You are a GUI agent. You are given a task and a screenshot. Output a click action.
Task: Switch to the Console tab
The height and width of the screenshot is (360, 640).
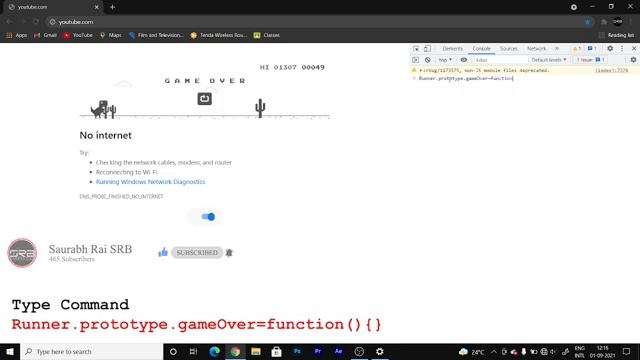[482, 49]
